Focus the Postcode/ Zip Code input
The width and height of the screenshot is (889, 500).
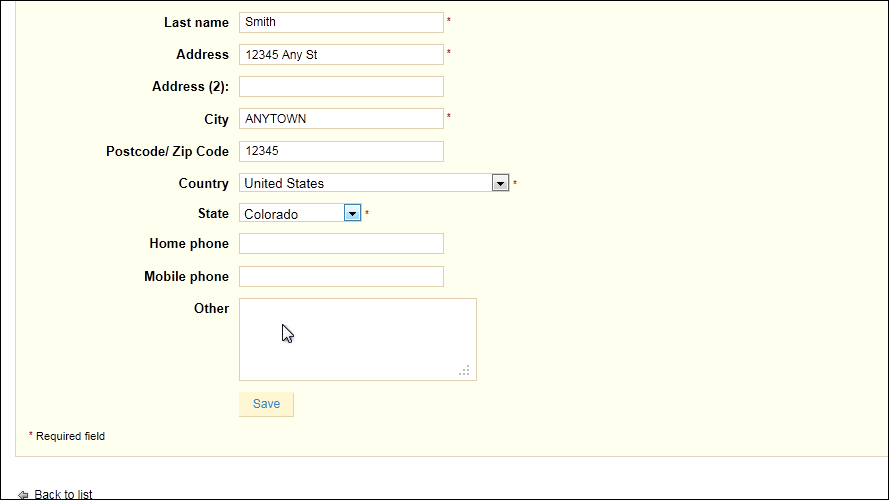pyautogui.click(x=341, y=151)
